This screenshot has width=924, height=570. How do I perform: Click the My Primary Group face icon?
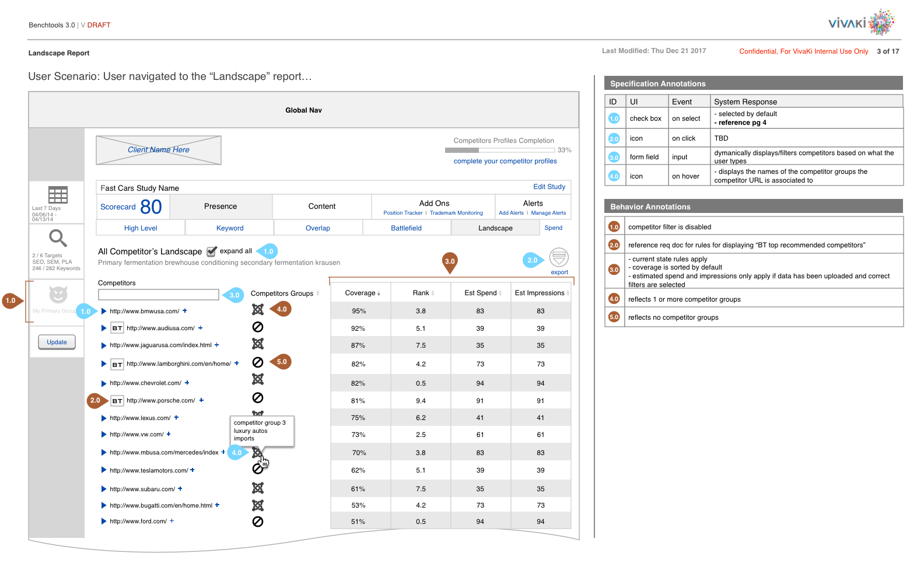click(x=58, y=295)
